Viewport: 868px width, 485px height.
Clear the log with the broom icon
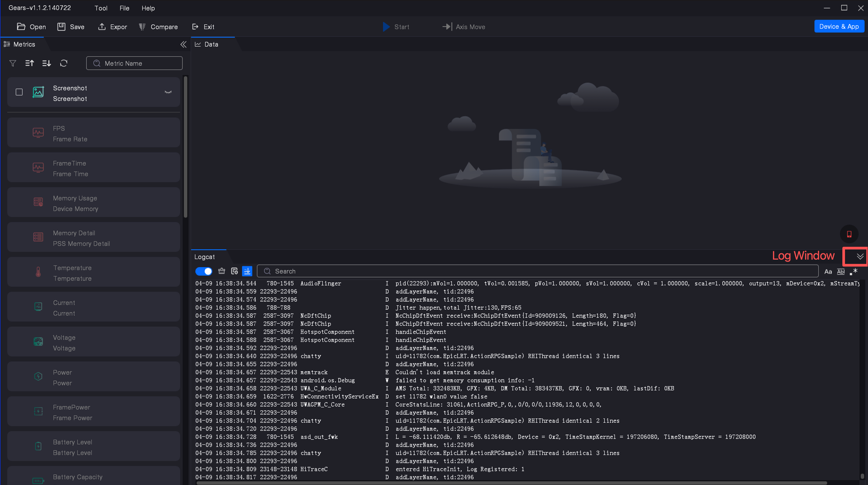(x=221, y=271)
